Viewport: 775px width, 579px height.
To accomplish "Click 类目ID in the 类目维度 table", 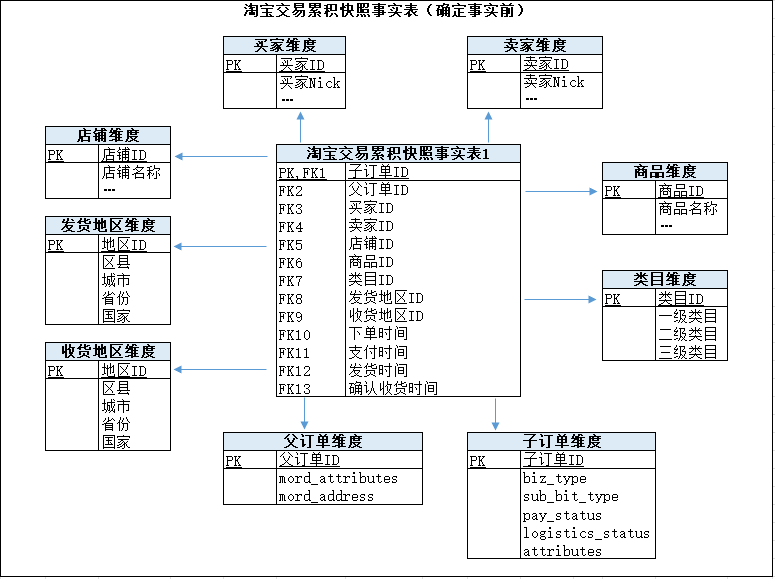I will click(x=681, y=299).
